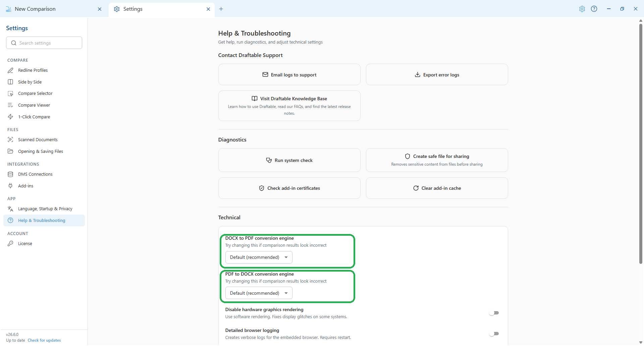
Task: Close the New Comparison tab
Action: pyautogui.click(x=100, y=9)
